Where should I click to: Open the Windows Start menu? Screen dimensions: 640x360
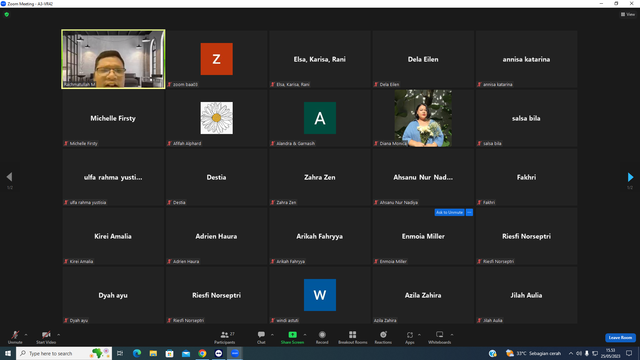(x=8, y=353)
